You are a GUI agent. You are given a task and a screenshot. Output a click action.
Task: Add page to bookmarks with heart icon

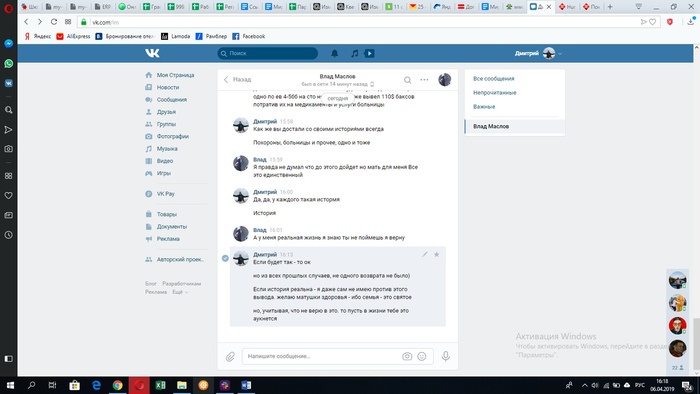[653, 22]
